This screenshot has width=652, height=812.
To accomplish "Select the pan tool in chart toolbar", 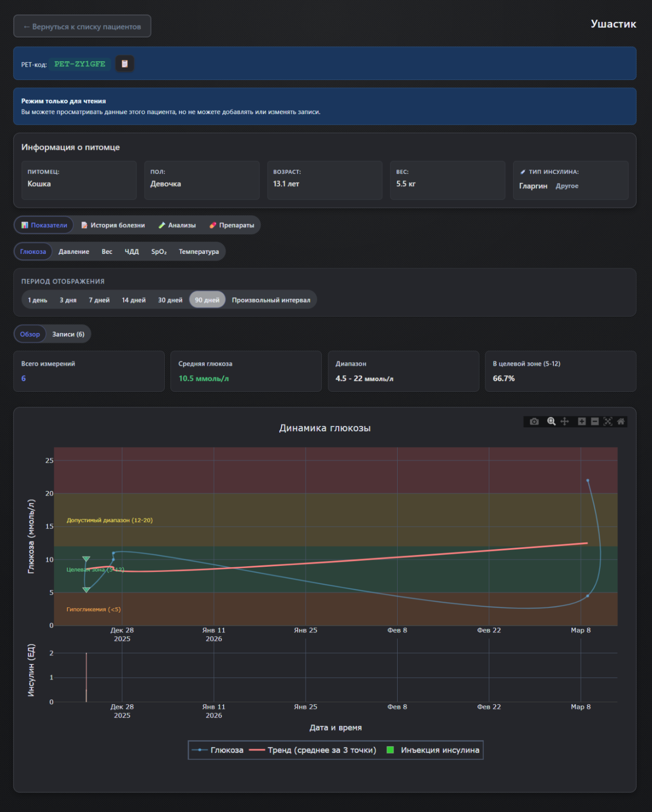I will coord(565,422).
